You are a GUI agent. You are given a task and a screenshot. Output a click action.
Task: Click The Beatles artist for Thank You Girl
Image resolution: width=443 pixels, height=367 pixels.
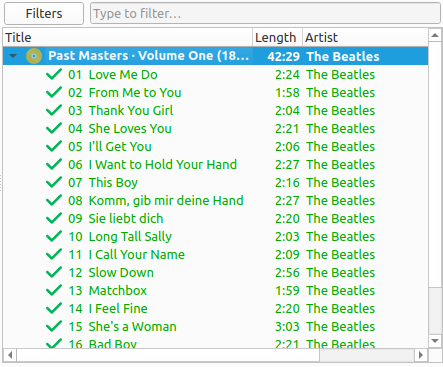click(x=341, y=110)
